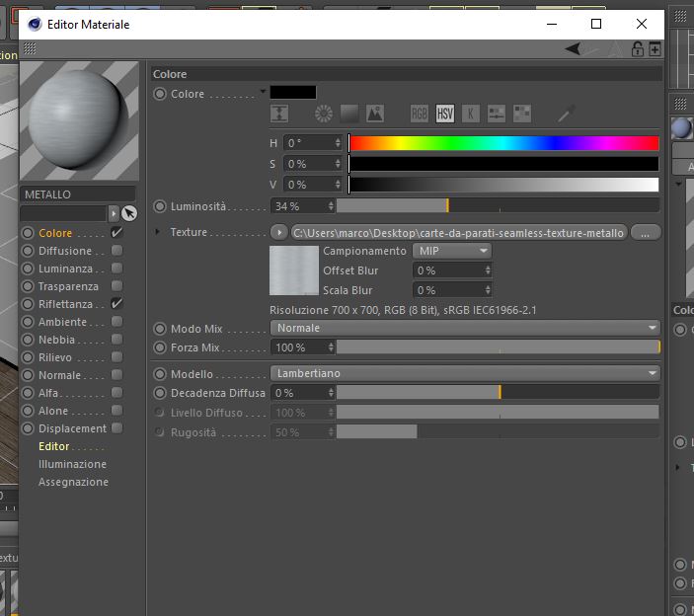This screenshot has width=694, height=616.
Task: Open the Editor tab
Action: click(54, 446)
